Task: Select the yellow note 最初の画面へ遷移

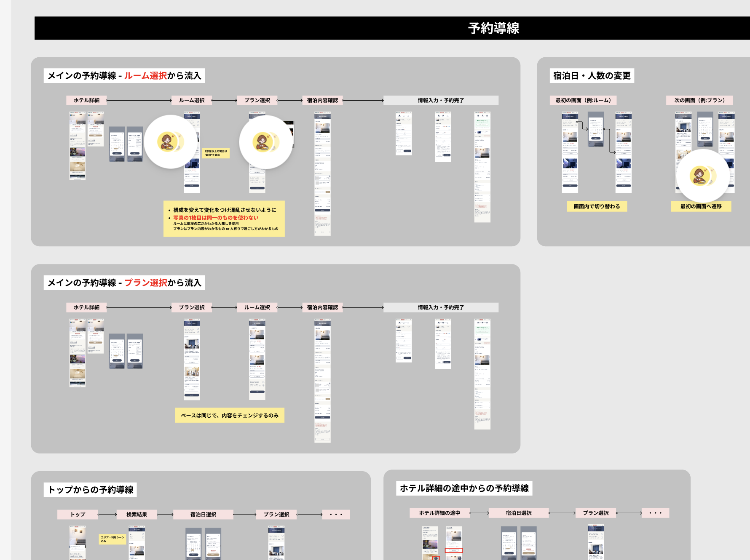Action: pyautogui.click(x=701, y=206)
